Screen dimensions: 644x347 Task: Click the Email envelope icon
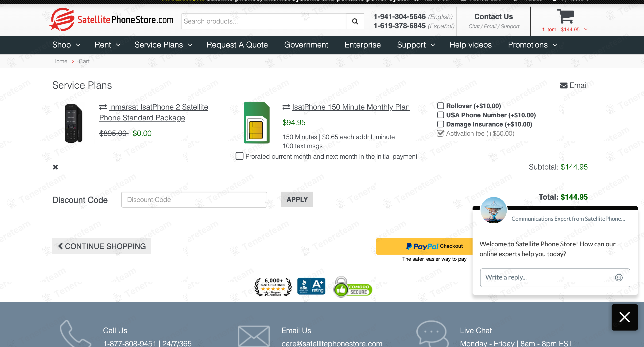click(x=563, y=86)
